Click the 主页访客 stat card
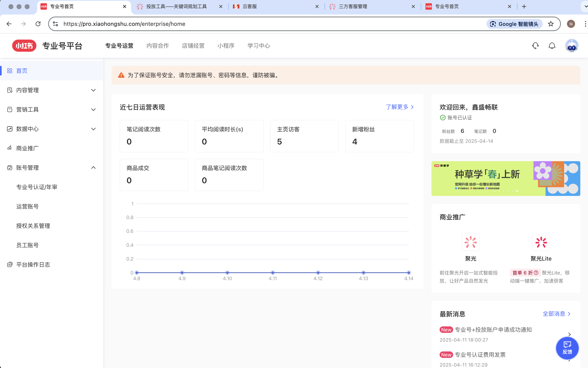The height and width of the screenshot is (368, 588). (304, 136)
